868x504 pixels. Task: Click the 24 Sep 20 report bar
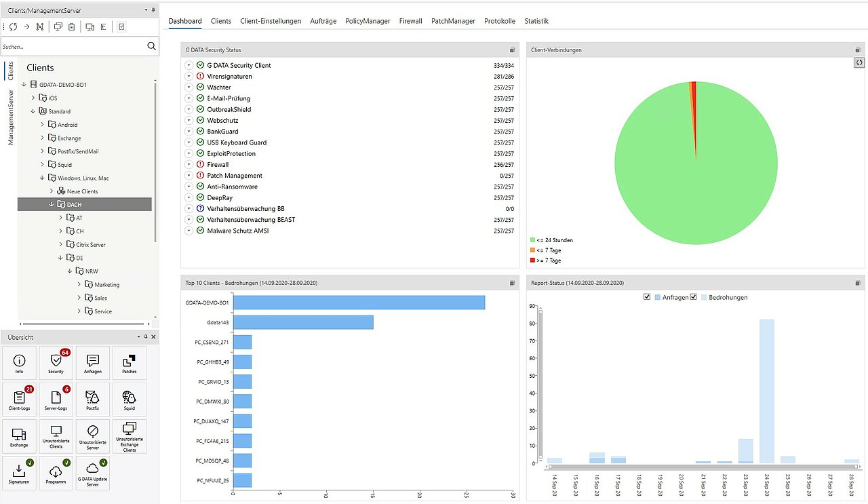pyautogui.click(x=766, y=391)
